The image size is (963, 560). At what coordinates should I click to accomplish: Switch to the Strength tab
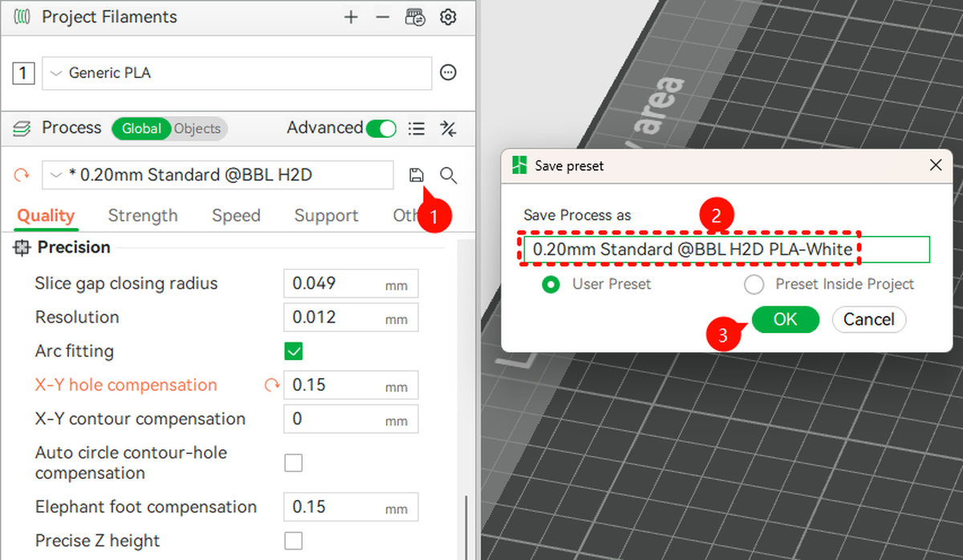tap(143, 216)
